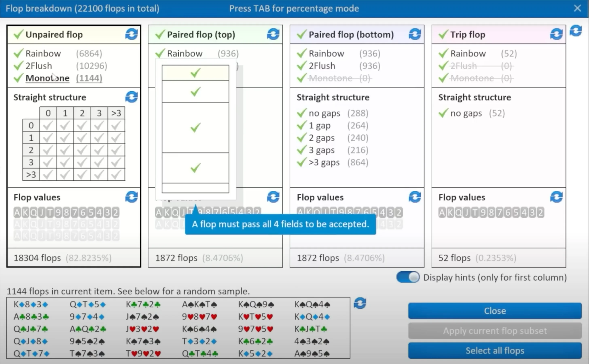Viewport: 589px width, 364px height.
Task: Toggle grid cell row 0 column 0
Action: point(48,125)
